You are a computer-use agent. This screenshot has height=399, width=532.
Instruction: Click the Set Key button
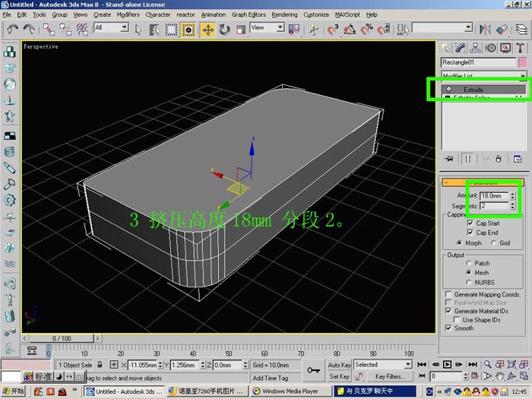point(339,376)
